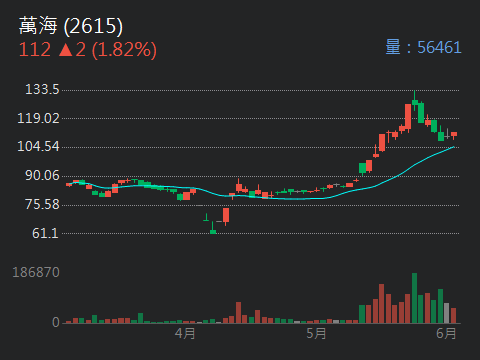Click the 75.58 price axis label
Viewport: 480px width, 360px height.
click(42, 204)
